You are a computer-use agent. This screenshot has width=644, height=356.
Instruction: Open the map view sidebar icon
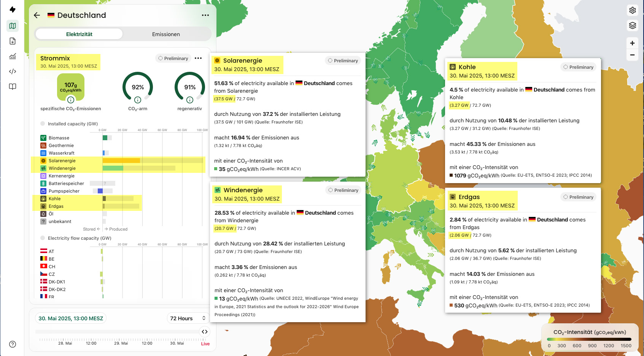click(13, 26)
